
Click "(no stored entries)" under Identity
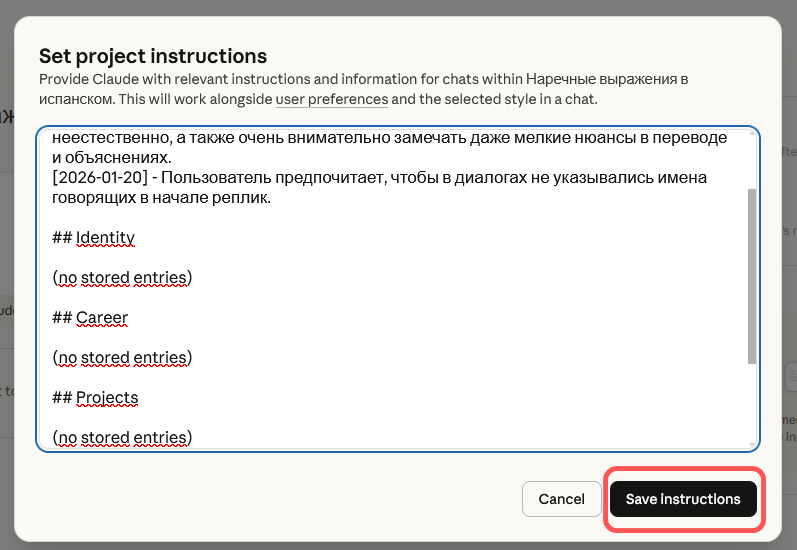(x=122, y=278)
